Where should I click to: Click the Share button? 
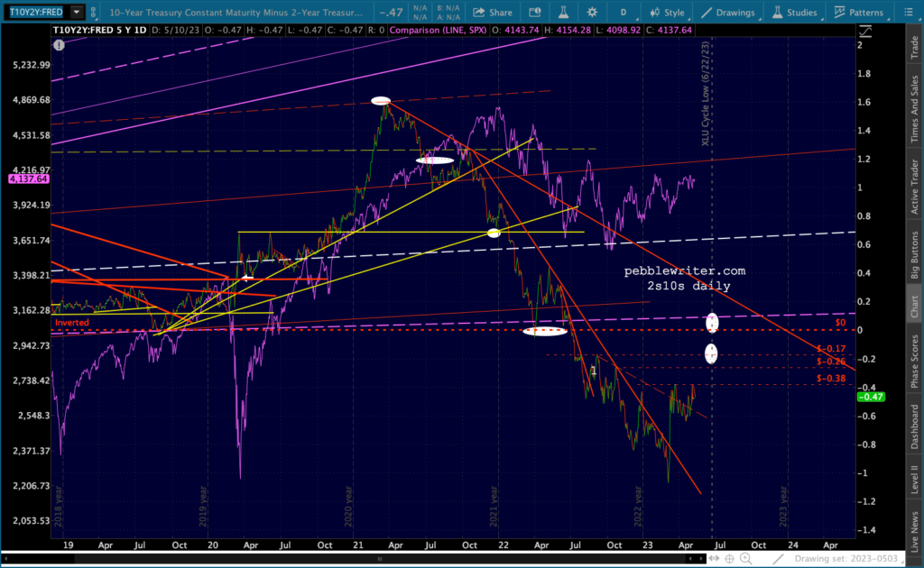493,13
